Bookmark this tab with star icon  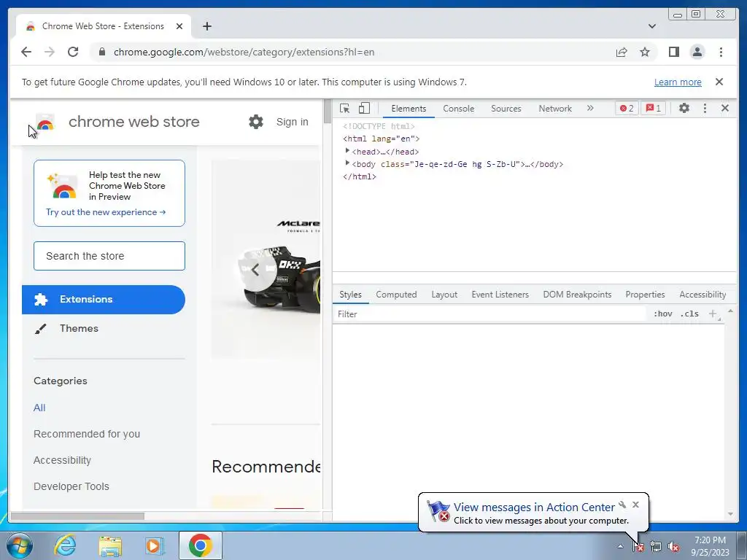coord(645,52)
